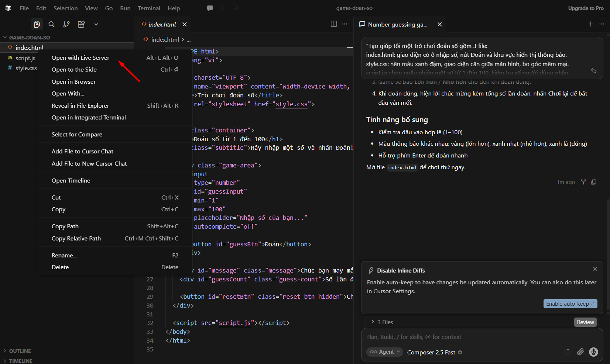Viewport: 610px width, 364px height.
Task: Open the Extensions icon in sidebar
Action: (81, 24)
